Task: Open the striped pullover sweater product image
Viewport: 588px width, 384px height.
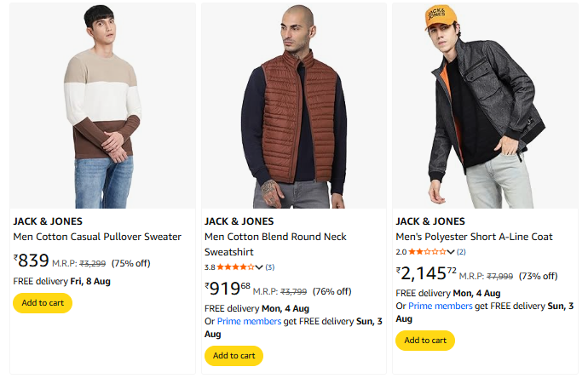Action: pyautogui.click(x=103, y=106)
